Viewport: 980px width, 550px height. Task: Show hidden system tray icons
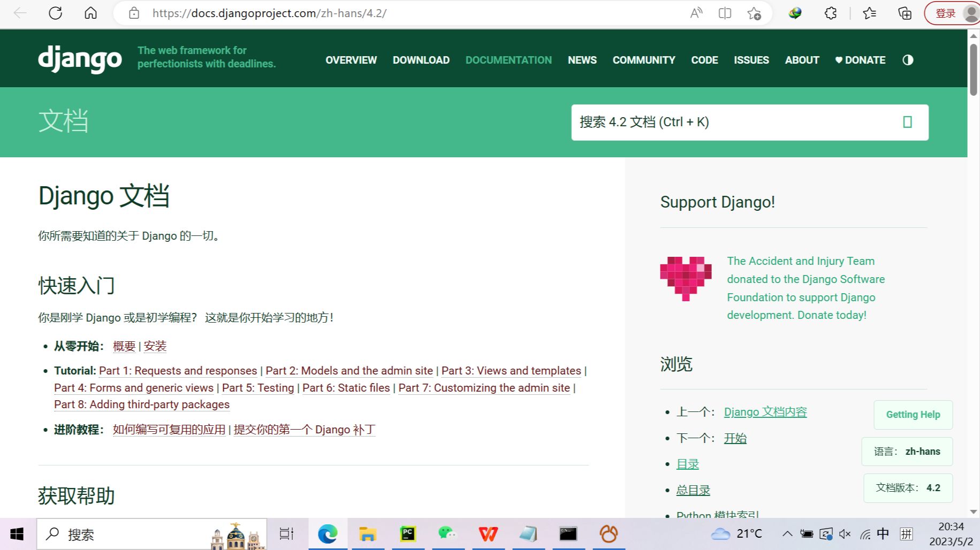tap(787, 534)
